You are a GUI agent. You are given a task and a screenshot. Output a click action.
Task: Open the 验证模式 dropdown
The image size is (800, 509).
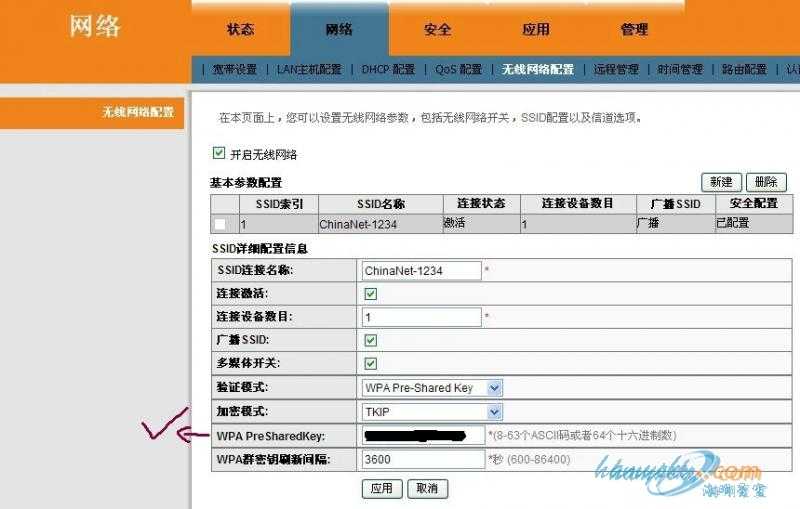pos(432,388)
